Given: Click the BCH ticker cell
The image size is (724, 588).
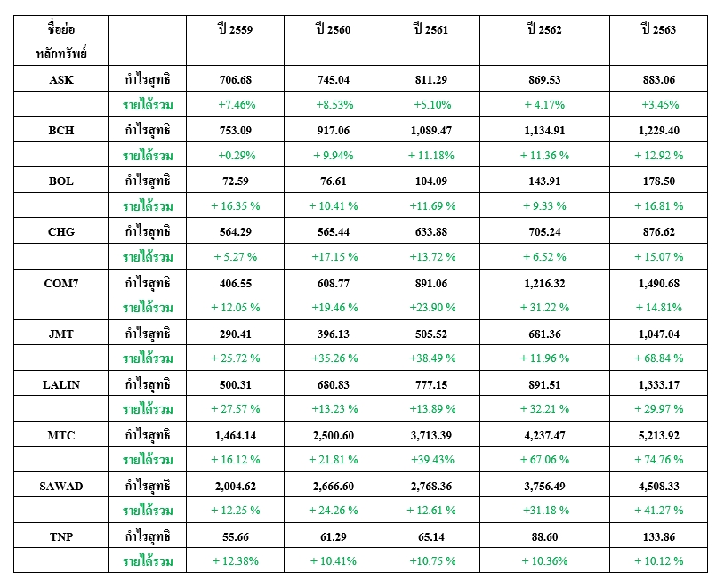Looking at the screenshot, I should pos(61,130).
